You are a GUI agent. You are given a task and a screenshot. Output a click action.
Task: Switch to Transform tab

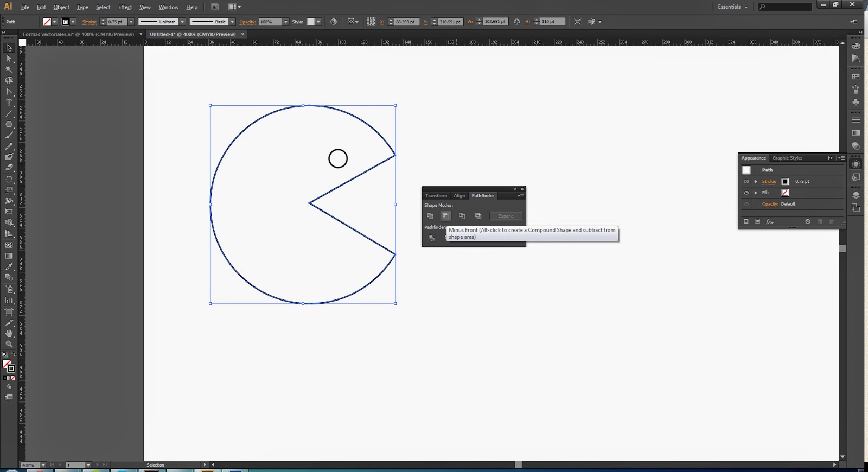(436, 196)
